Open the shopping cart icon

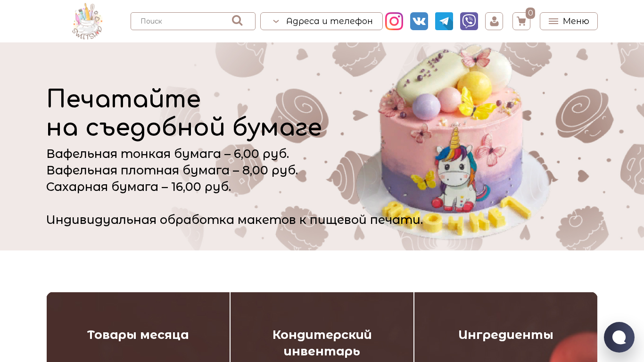point(521,21)
